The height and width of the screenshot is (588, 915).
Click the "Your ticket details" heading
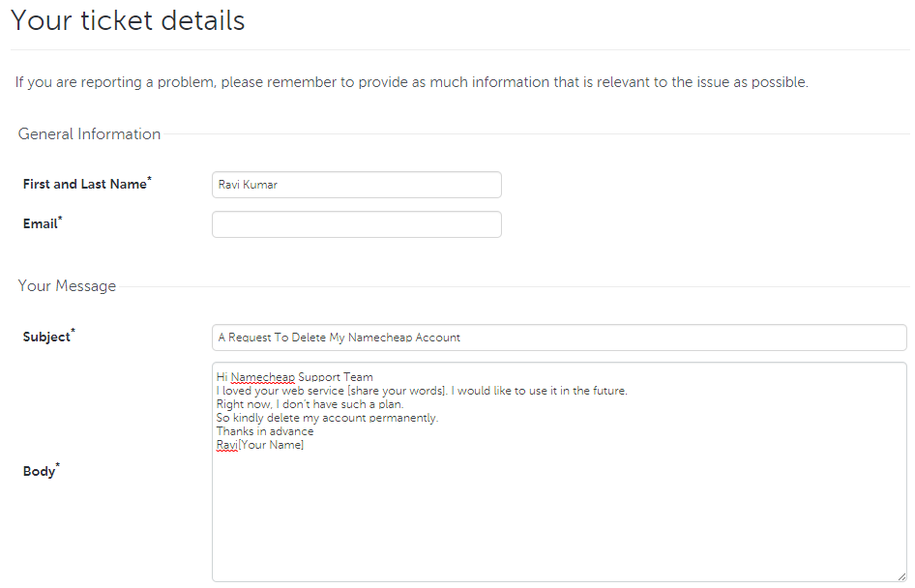coord(128,20)
